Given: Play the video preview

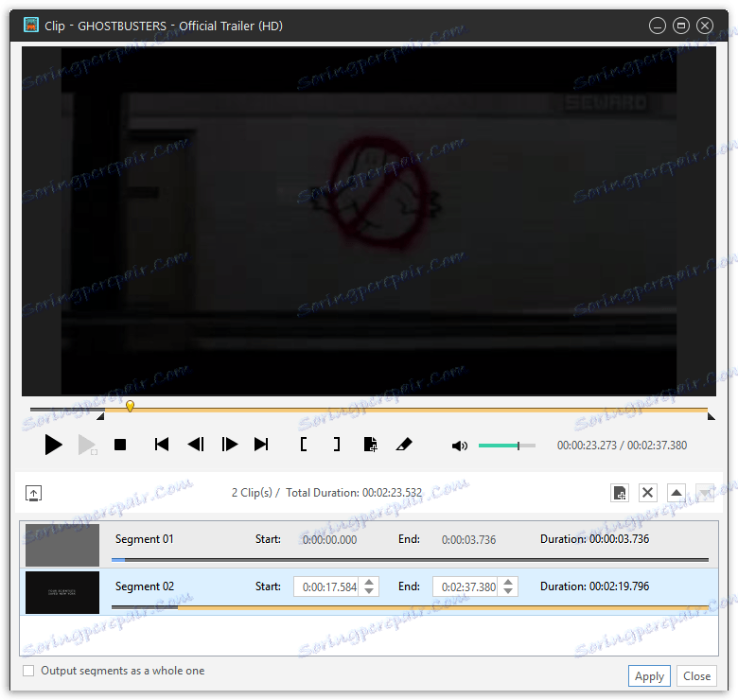Looking at the screenshot, I should pos(53,445).
